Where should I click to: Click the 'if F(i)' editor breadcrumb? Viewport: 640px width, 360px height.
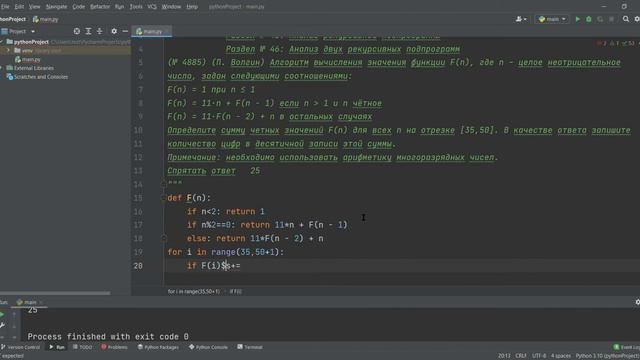(x=236, y=291)
